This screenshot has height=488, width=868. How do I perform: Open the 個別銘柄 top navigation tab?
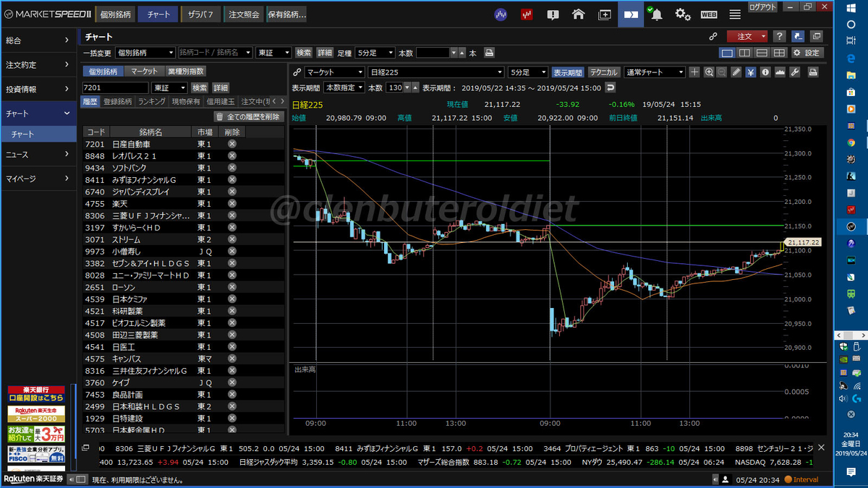coord(114,14)
